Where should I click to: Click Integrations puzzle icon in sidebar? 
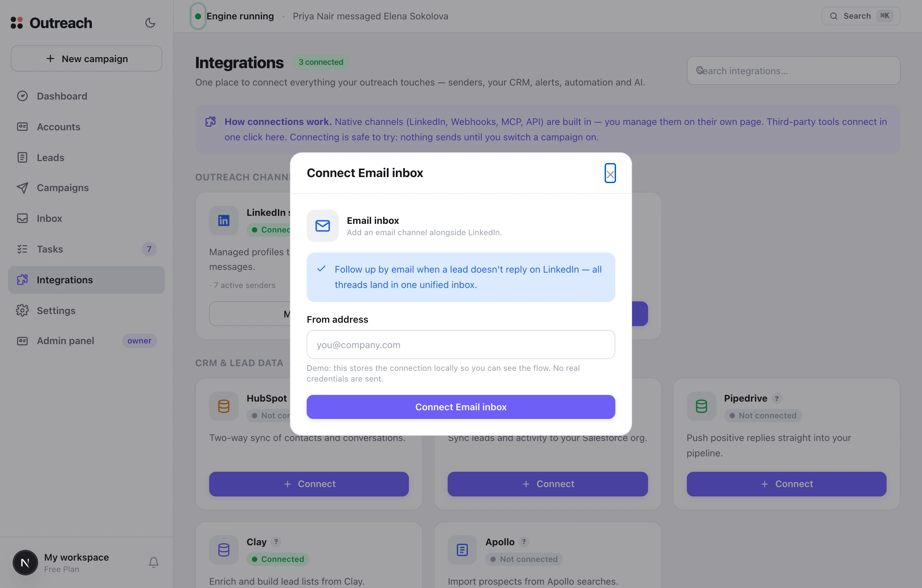pos(22,280)
